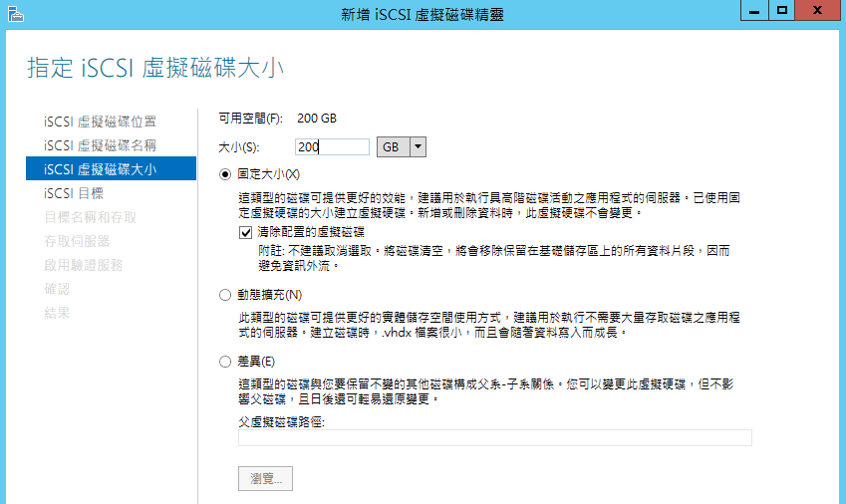Viewport: 846px width, 504px height.
Task: Click the 大小 size input field
Action: point(333,146)
